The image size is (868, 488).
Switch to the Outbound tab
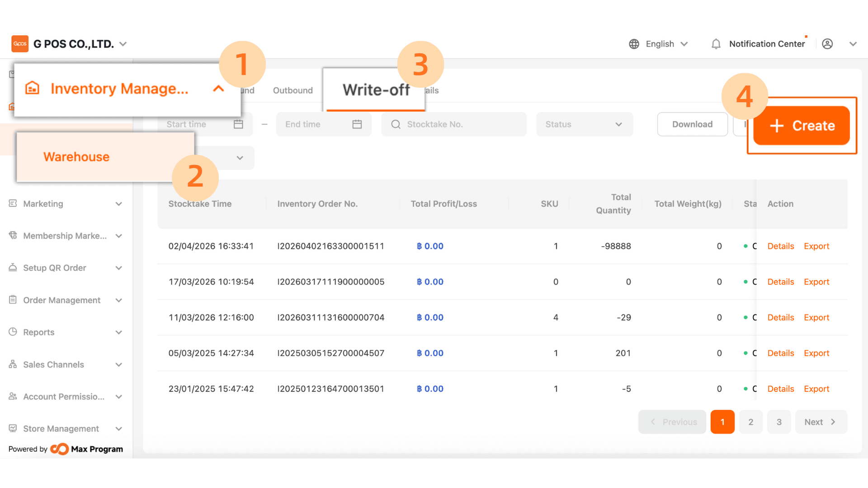click(x=292, y=90)
